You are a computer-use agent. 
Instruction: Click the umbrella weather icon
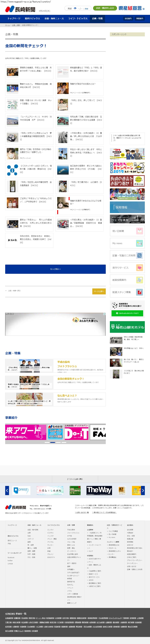(x=75, y=9)
